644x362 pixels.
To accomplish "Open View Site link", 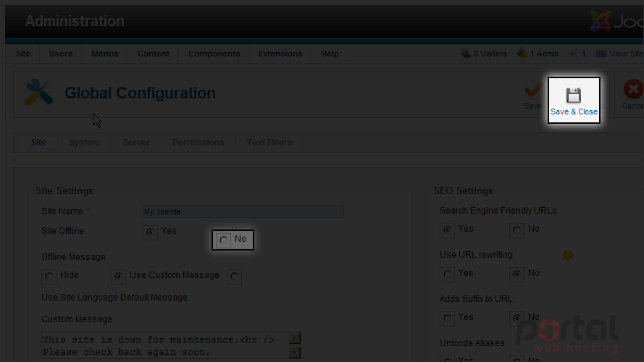I will point(625,54).
